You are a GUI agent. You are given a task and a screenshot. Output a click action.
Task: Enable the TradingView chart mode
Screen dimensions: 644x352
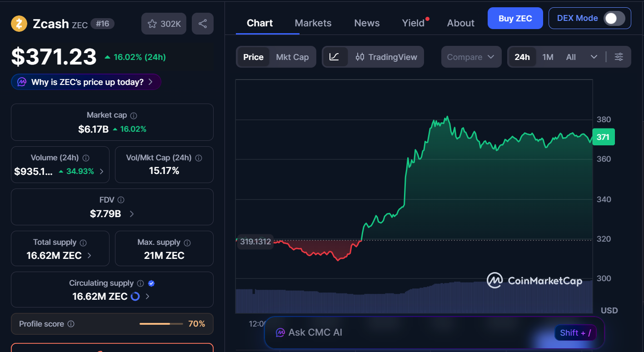[x=387, y=57]
